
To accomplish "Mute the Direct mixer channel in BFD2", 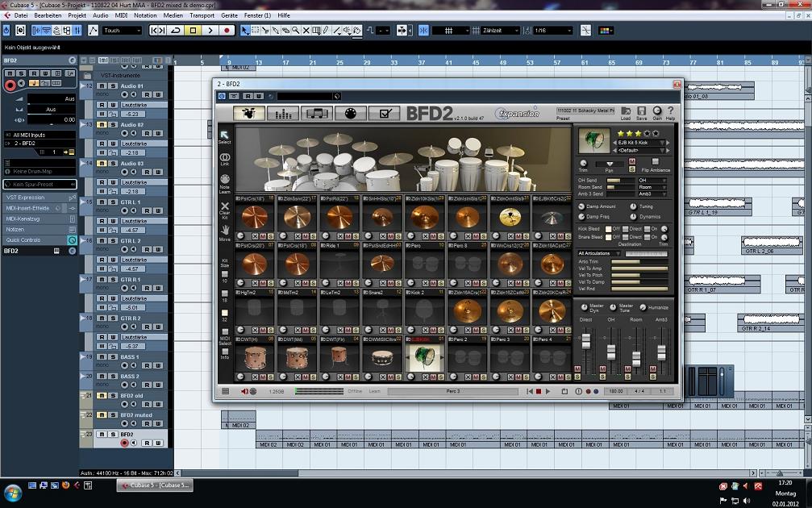I will pyautogui.click(x=577, y=369).
